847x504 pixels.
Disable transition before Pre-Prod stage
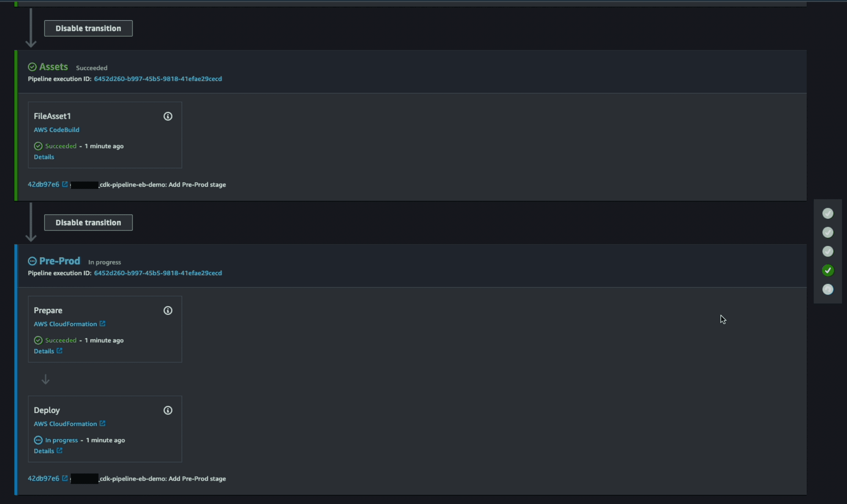[88, 222]
